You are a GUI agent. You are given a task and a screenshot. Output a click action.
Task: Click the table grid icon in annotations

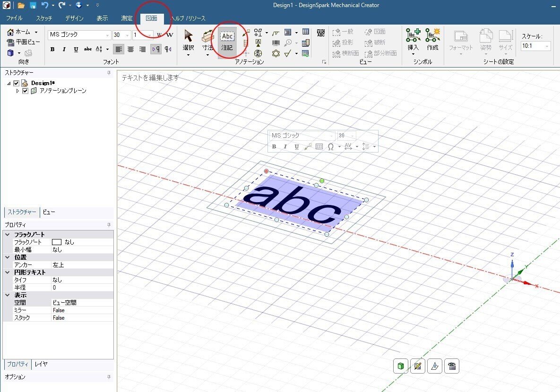306,32
